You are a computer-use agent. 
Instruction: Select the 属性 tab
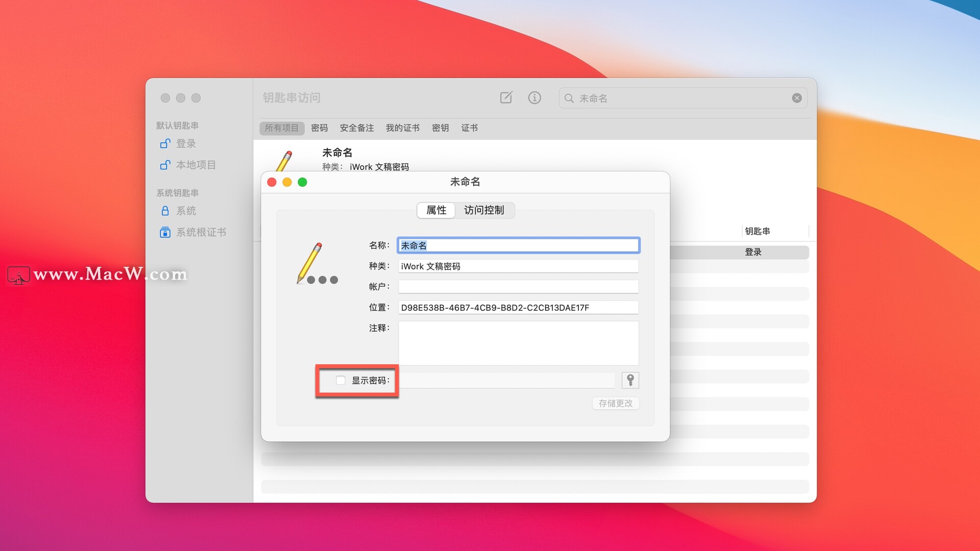click(x=435, y=210)
